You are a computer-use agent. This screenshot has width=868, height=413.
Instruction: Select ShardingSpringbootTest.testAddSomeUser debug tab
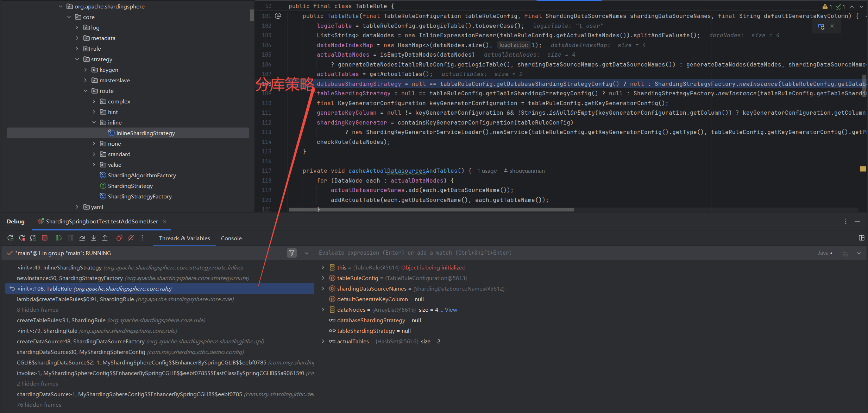pyautogui.click(x=102, y=221)
